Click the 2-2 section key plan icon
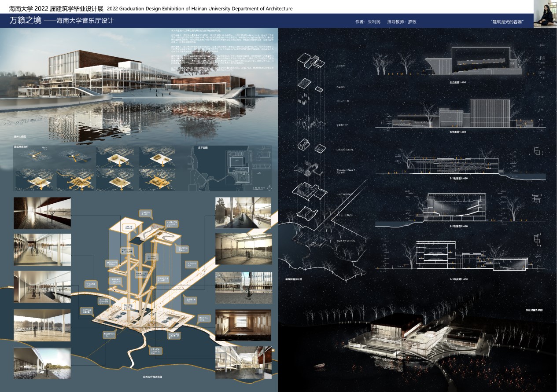The width and height of the screenshot is (557, 392). pos(538,200)
